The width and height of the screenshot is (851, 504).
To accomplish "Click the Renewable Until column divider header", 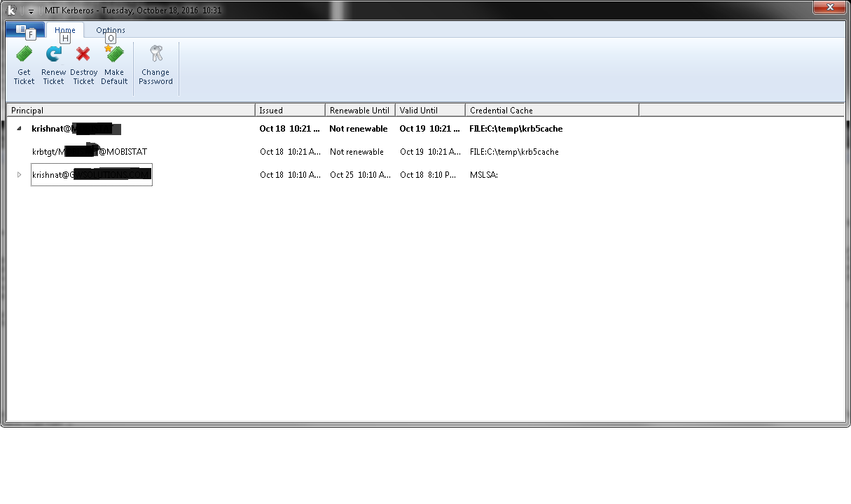I will [359, 110].
